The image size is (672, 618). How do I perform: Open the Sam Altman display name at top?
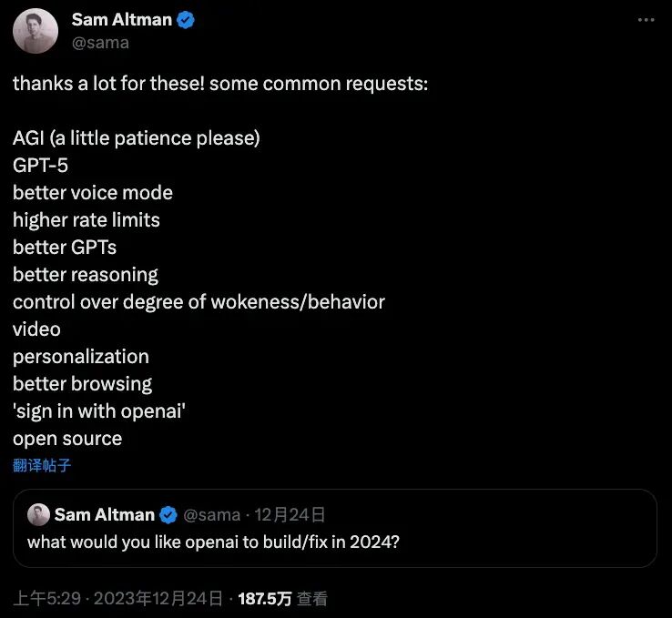point(122,20)
